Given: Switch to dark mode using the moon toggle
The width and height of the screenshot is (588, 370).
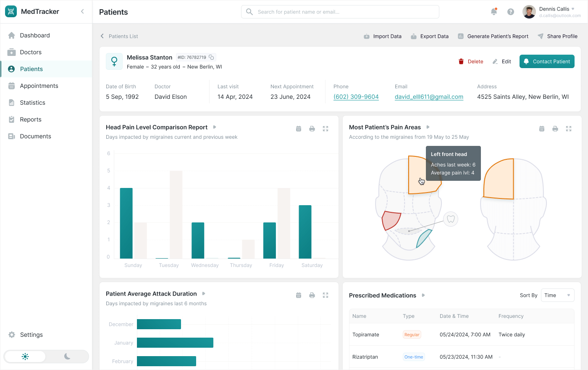Looking at the screenshot, I should pyautogui.click(x=67, y=356).
